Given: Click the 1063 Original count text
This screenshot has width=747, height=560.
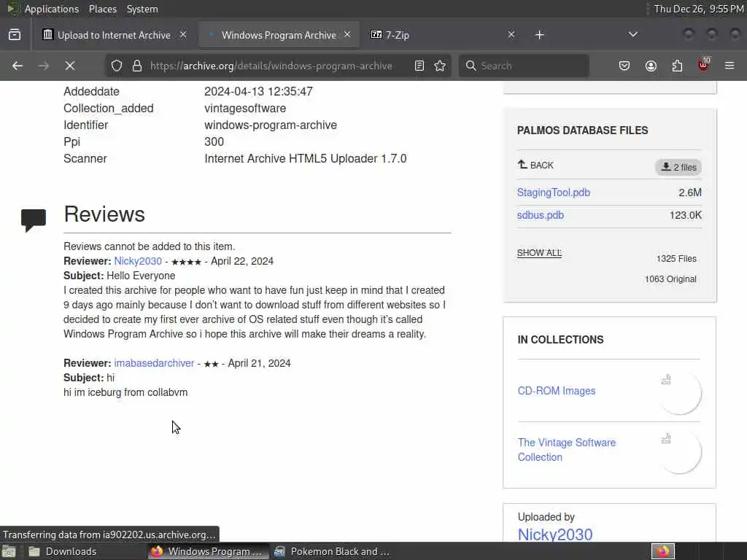Looking at the screenshot, I should (x=670, y=279).
